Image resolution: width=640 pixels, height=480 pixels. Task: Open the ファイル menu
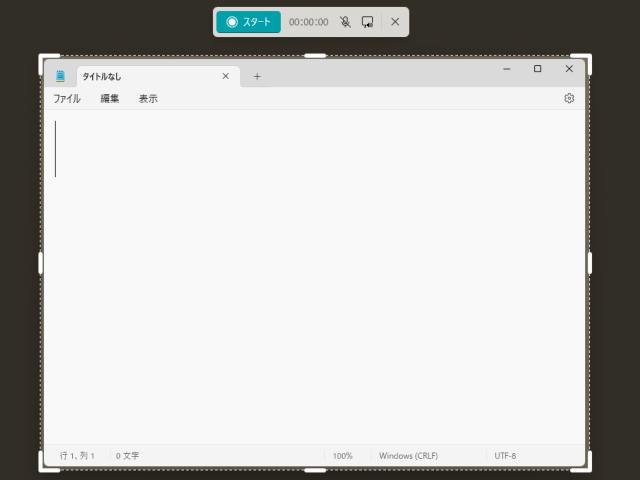tap(67, 98)
